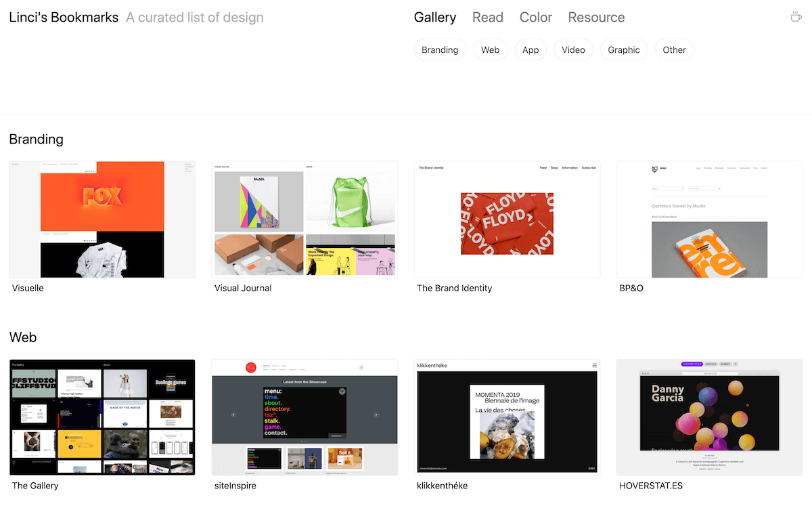Switch to the Read section
Screen dimensions: 812x508
[x=488, y=18]
